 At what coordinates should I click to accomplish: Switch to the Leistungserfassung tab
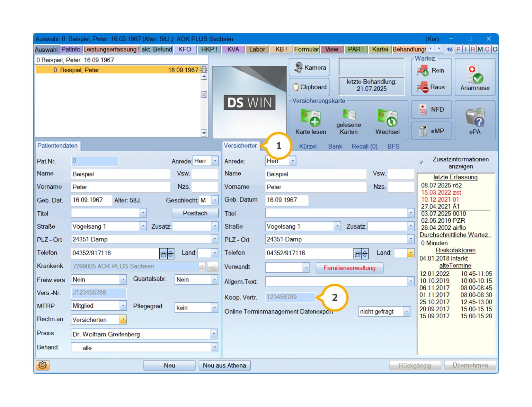pyautogui.click(x=111, y=49)
